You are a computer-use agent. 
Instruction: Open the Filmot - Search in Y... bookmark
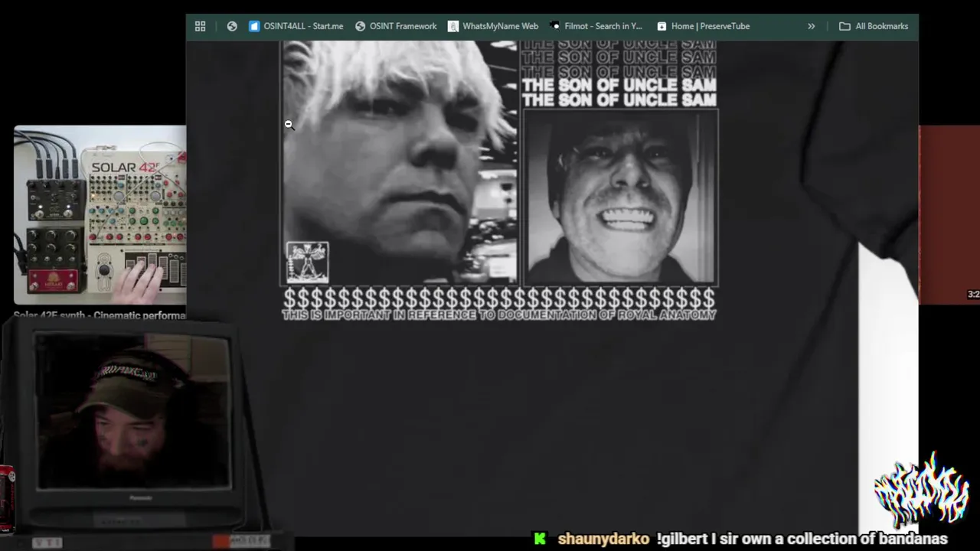596,26
